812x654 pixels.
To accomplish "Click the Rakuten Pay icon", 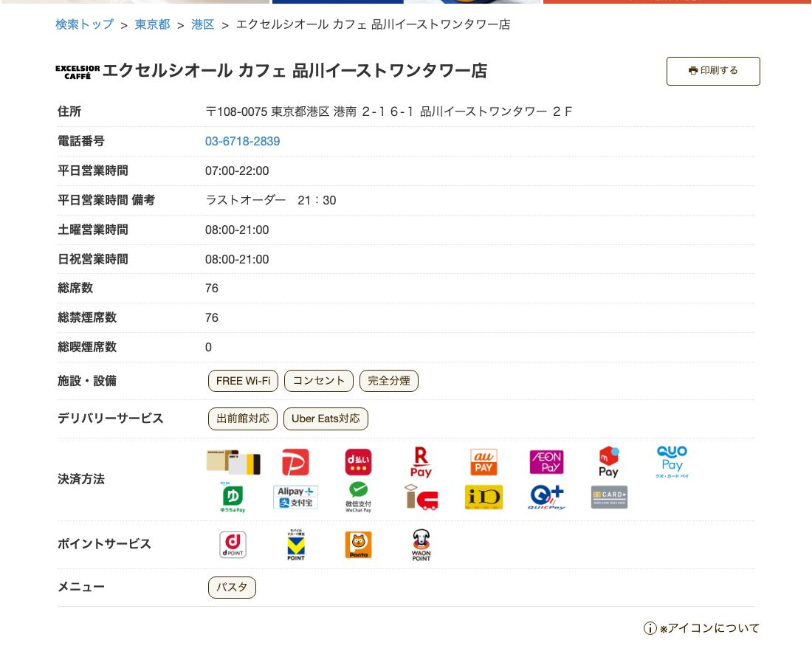I will (x=421, y=462).
